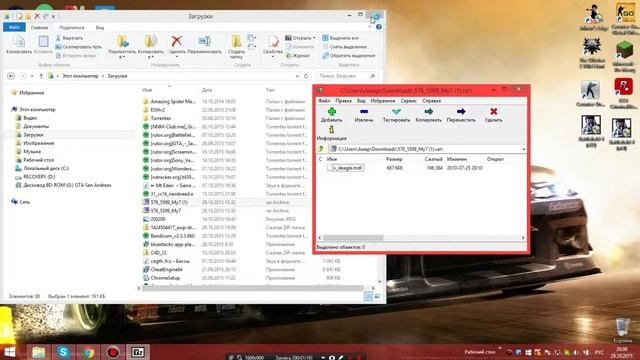Select Сеть in the navigation pane
This screenshot has width=640, height=360.
tap(20, 202)
